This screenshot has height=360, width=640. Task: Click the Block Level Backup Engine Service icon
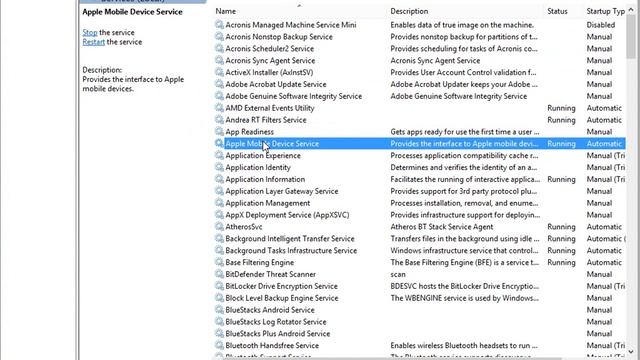coord(219,297)
